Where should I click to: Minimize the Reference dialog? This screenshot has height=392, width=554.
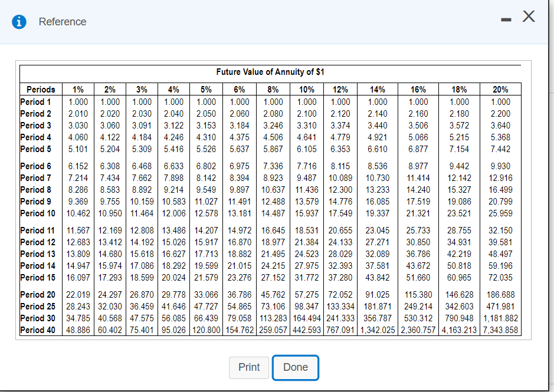click(506, 20)
